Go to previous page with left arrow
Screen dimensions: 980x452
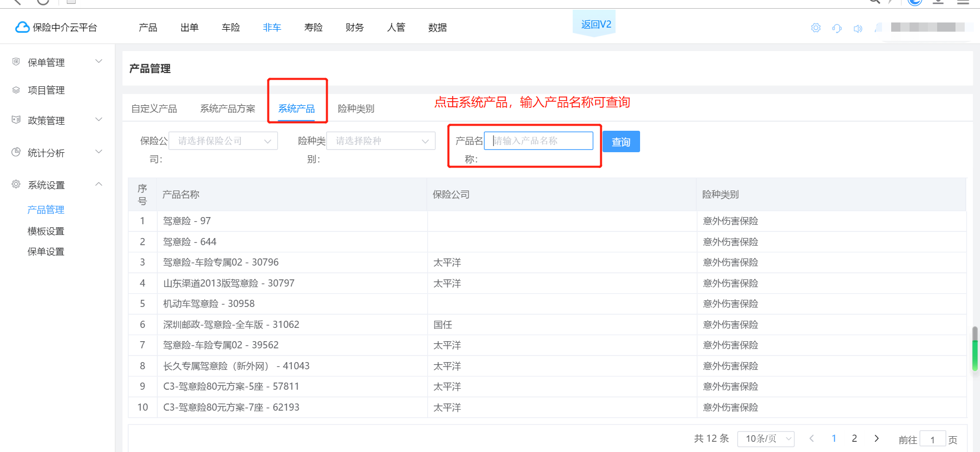coord(812,438)
